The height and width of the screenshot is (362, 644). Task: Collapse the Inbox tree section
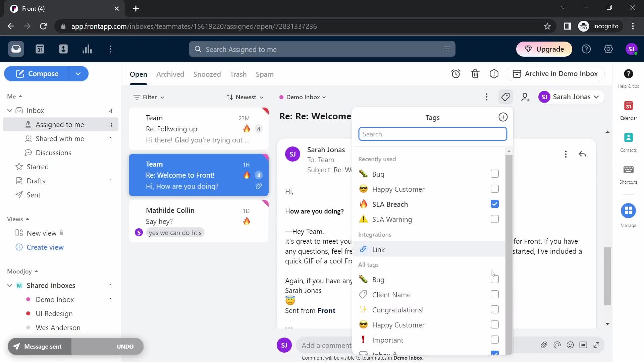coord(10,111)
